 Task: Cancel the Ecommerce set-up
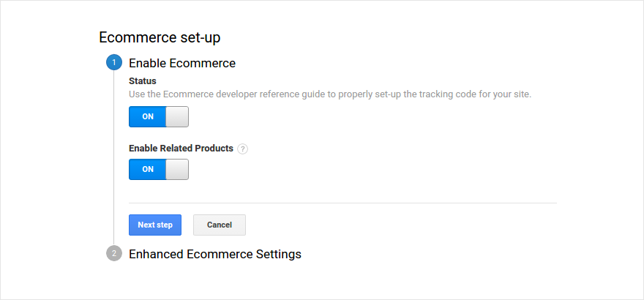tap(220, 225)
